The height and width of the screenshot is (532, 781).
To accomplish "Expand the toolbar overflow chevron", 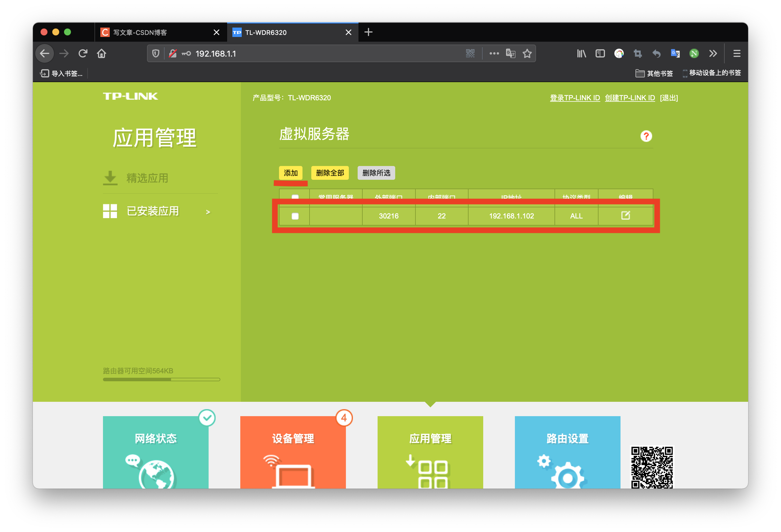I will pos(713,53).
